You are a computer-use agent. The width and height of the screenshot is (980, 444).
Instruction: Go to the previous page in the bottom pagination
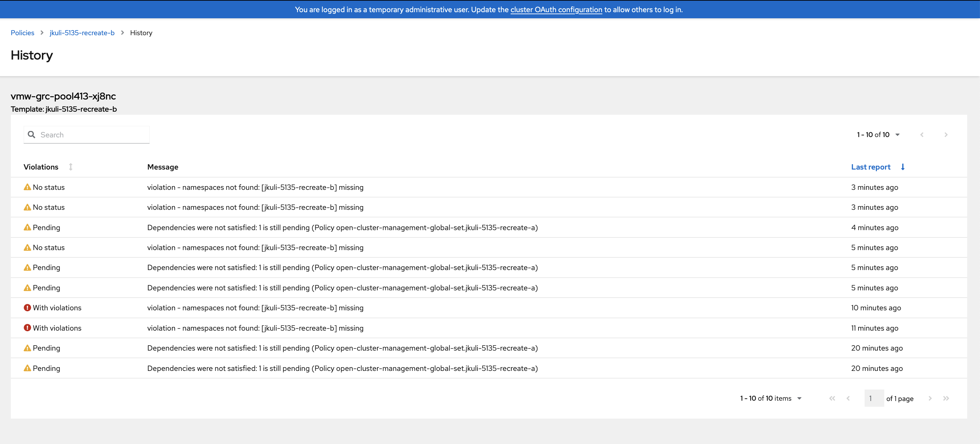point(848,398)
